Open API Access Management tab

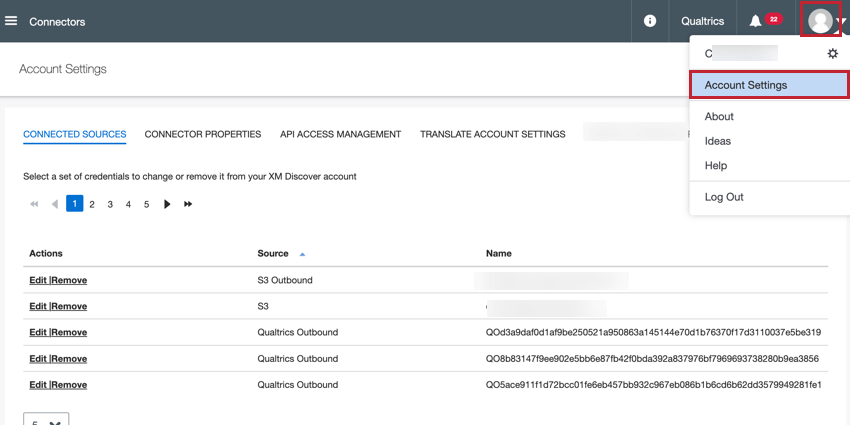(x=340, y=134)
